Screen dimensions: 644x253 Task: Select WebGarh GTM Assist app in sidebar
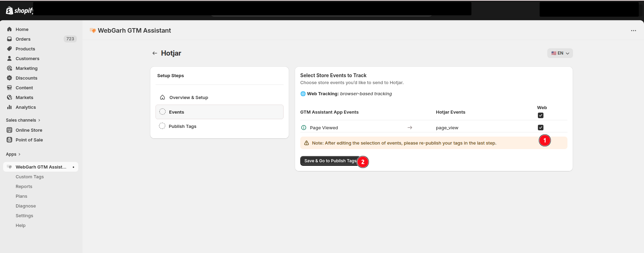41,167
